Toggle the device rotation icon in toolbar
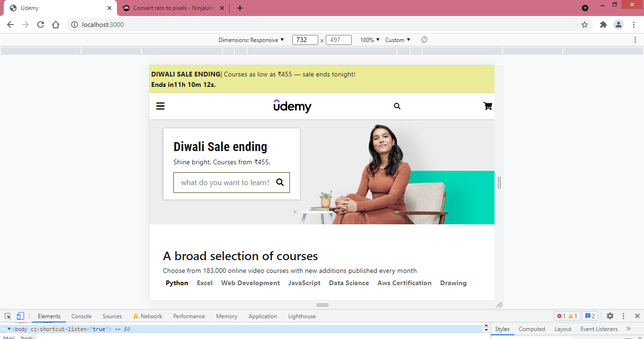This screenshot has width=644, height=339. click(x=424, y=40)
